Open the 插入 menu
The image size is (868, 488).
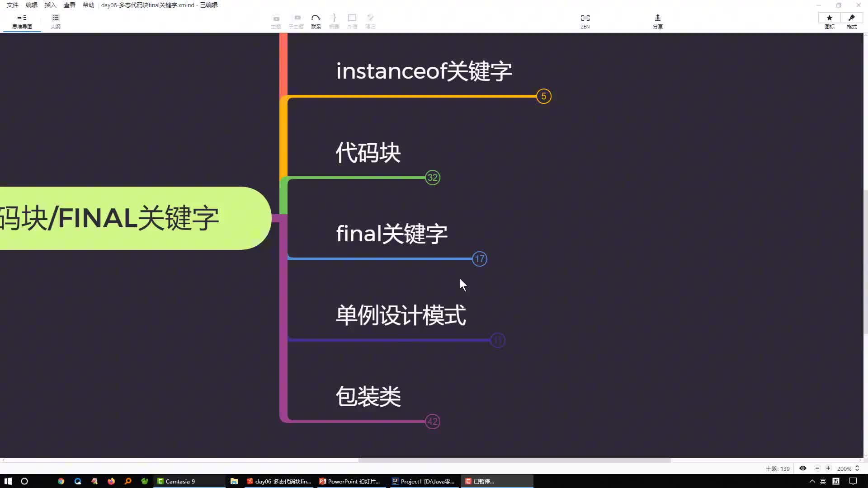click(51, 5)
